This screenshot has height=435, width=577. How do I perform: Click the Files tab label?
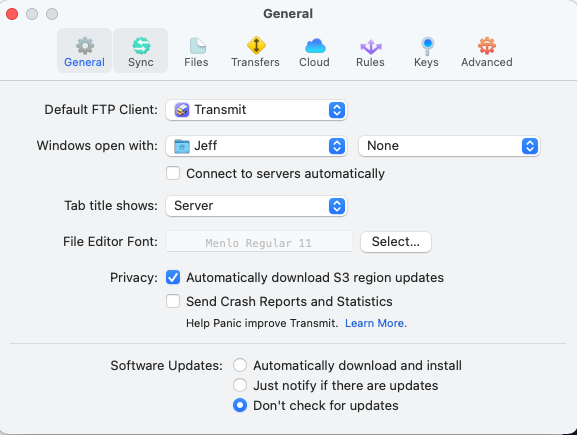196,62
